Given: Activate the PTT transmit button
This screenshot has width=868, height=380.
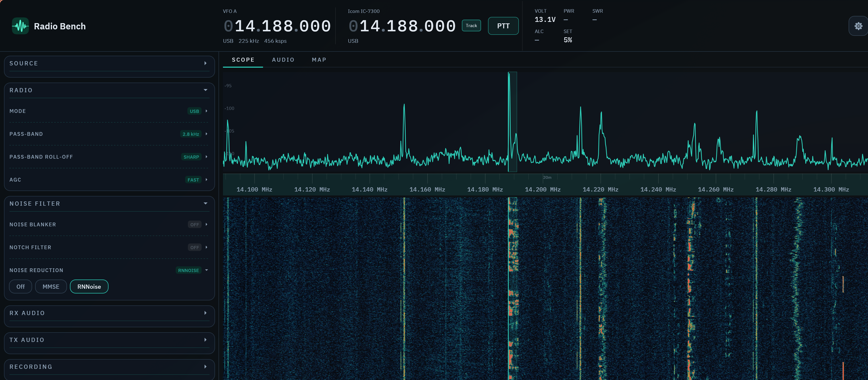Looking at the screenshot, I should (503, 26).
